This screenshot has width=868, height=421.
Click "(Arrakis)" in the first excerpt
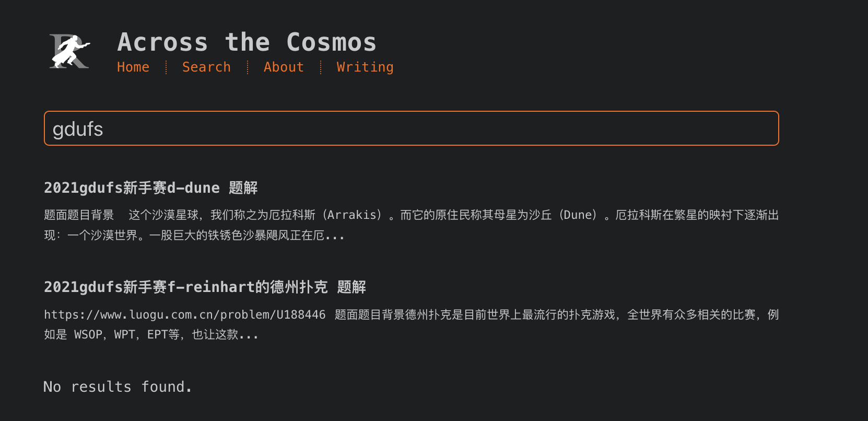click(x=354, y=215)
